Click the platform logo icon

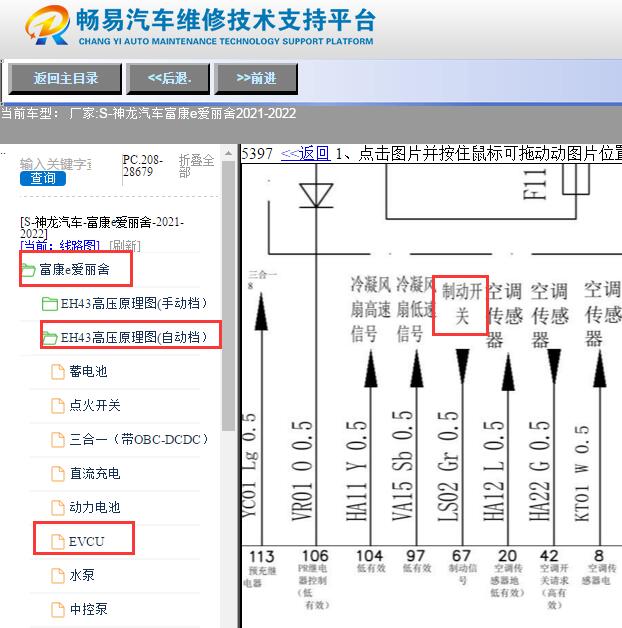[x=47, y=25]
